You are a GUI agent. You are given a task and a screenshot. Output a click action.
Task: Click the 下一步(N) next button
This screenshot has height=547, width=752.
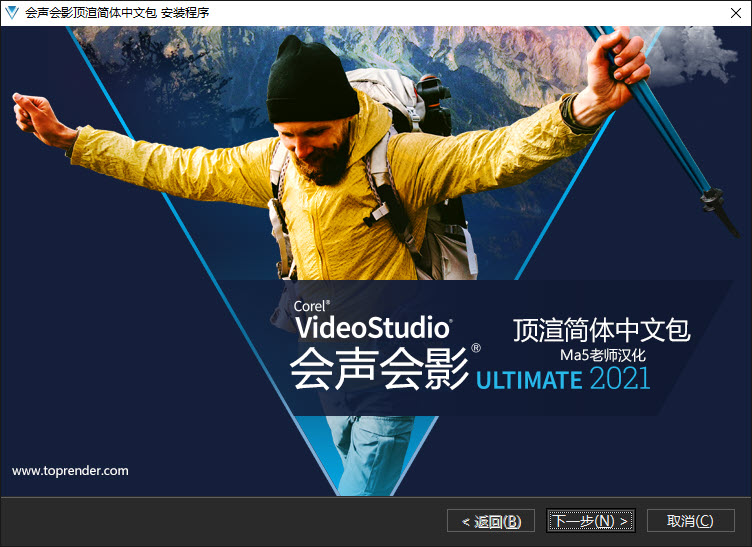590,521
